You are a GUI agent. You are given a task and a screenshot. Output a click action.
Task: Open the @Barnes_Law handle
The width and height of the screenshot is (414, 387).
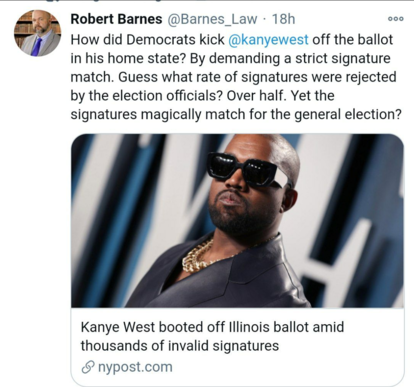(212, 19)
